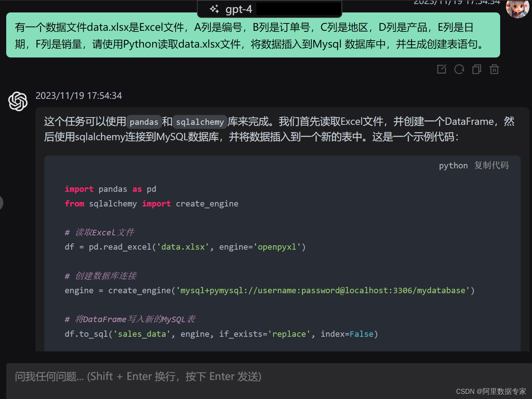Click the edit message pencil icon
Viewport: 532px width, 399px height.
442,69
